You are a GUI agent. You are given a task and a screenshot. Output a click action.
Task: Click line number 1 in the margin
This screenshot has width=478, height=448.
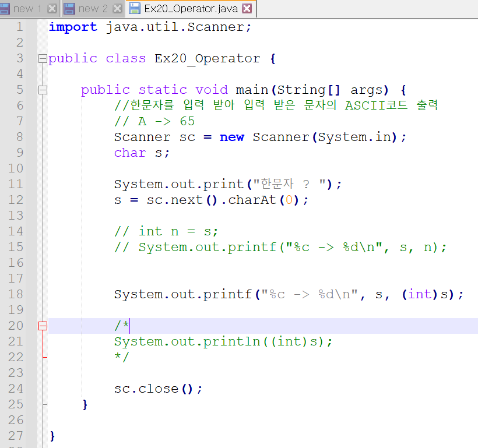[19, 27]
